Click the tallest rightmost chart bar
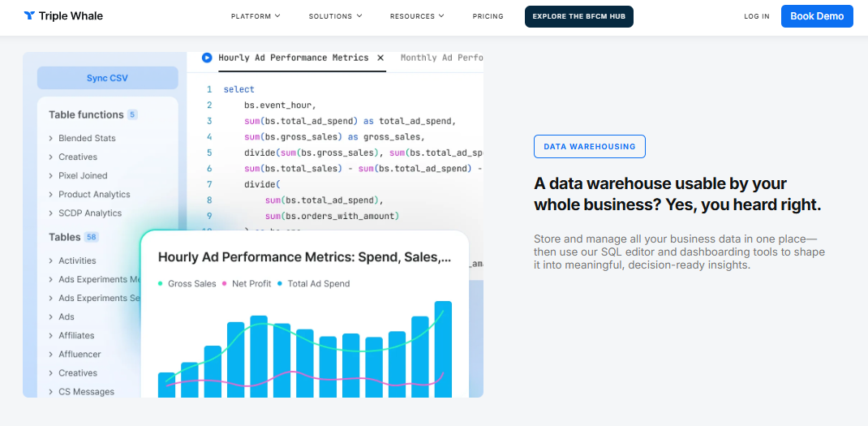The image size is (868, 426). click(x=443, y=349)
